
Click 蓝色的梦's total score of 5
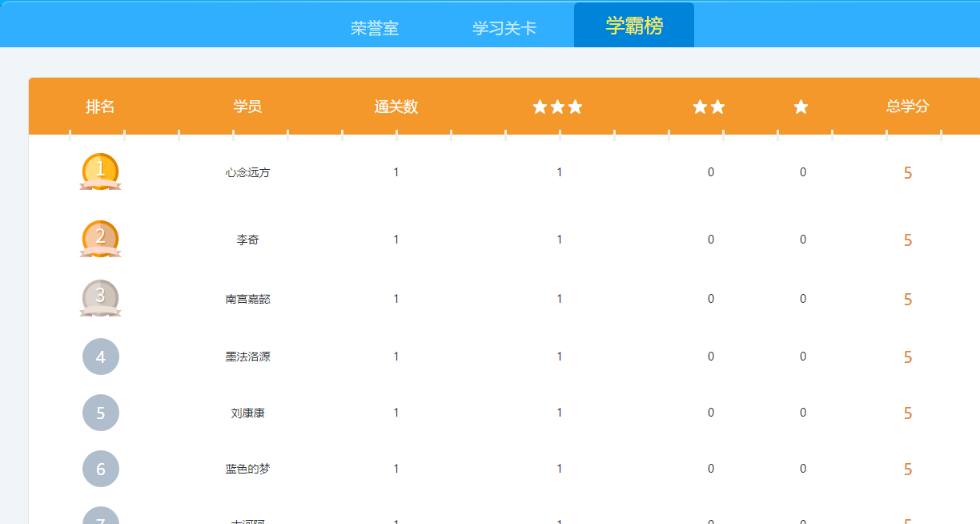(907, 470)
